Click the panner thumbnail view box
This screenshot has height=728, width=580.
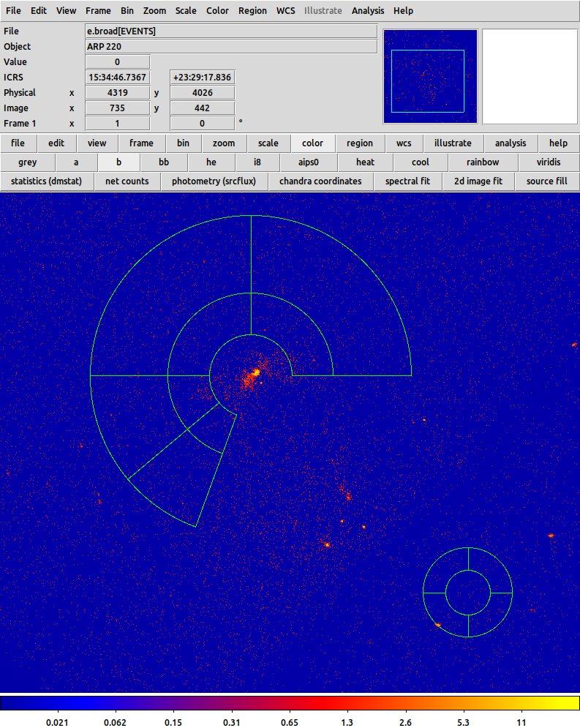427,81
